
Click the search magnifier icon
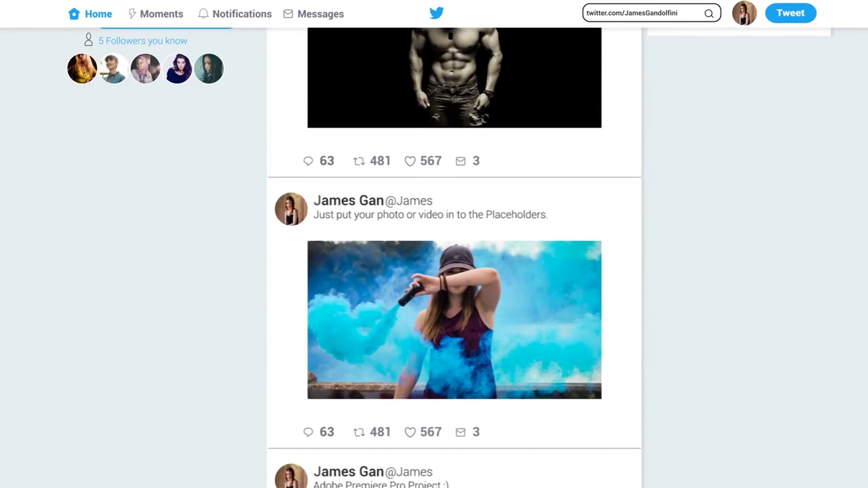(x=708, y=14)
